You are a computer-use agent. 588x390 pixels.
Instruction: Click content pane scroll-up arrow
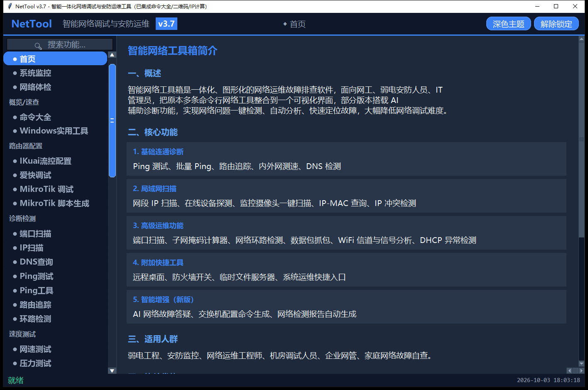[581, 39]
